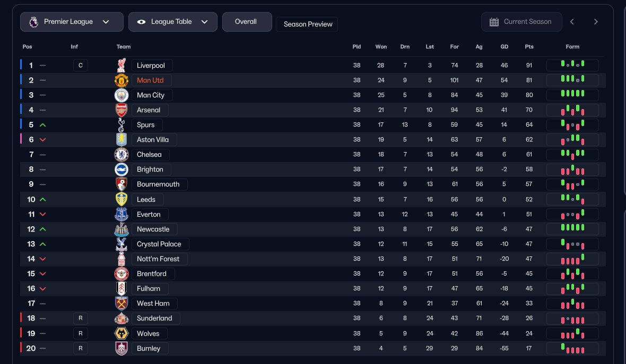Go to next season arrow

596,22
